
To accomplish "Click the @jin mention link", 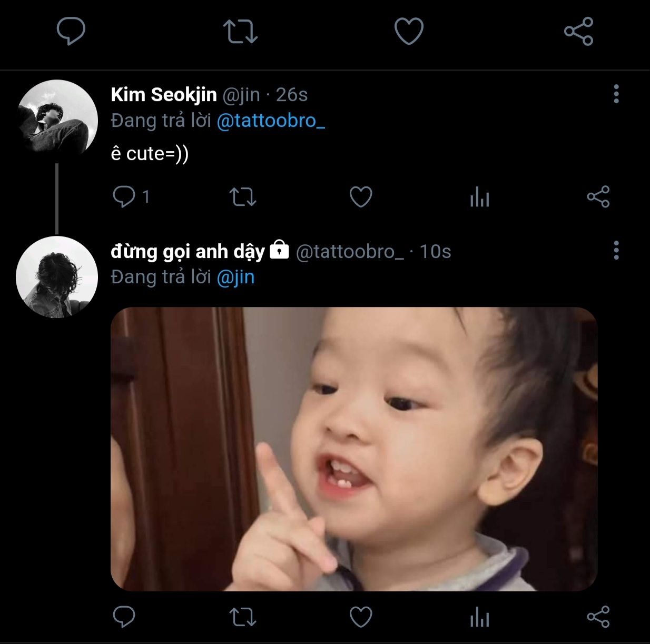I will [x=235, y=277].
